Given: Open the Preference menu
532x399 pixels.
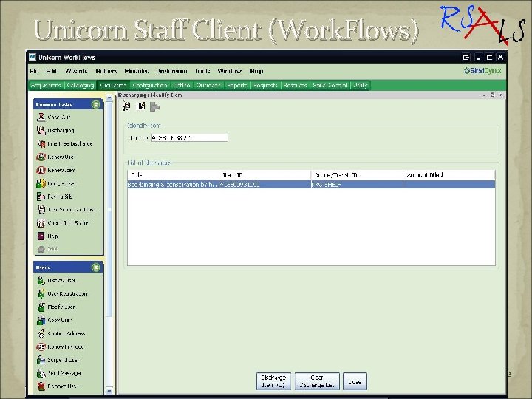Looking at the screenshot, I should (x=171, y=71).
